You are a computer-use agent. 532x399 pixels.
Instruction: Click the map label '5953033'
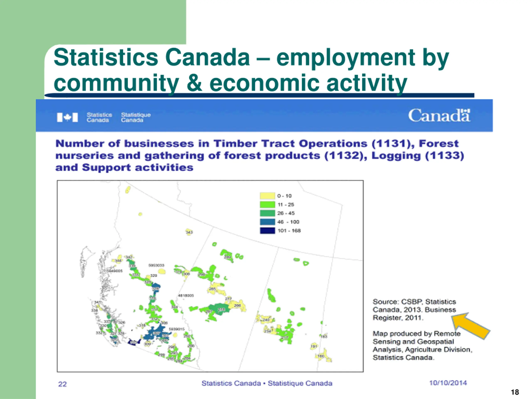click(x=156, y=265)
